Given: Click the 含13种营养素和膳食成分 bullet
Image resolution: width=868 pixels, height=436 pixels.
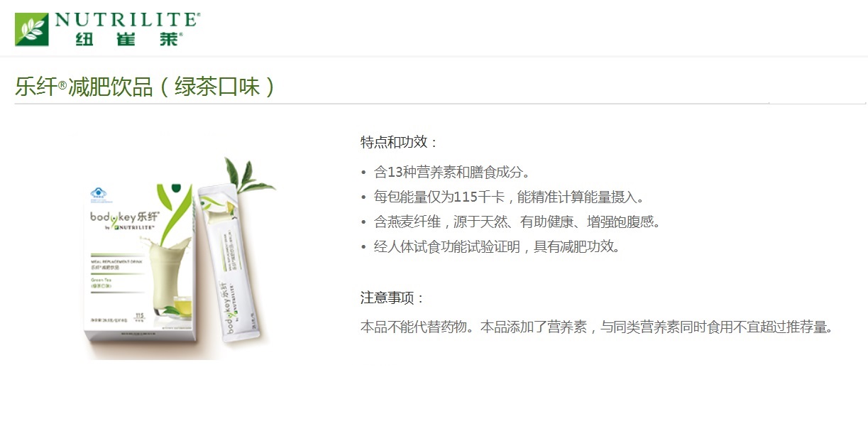Looking at the screenshot, I should click(451, 172).
